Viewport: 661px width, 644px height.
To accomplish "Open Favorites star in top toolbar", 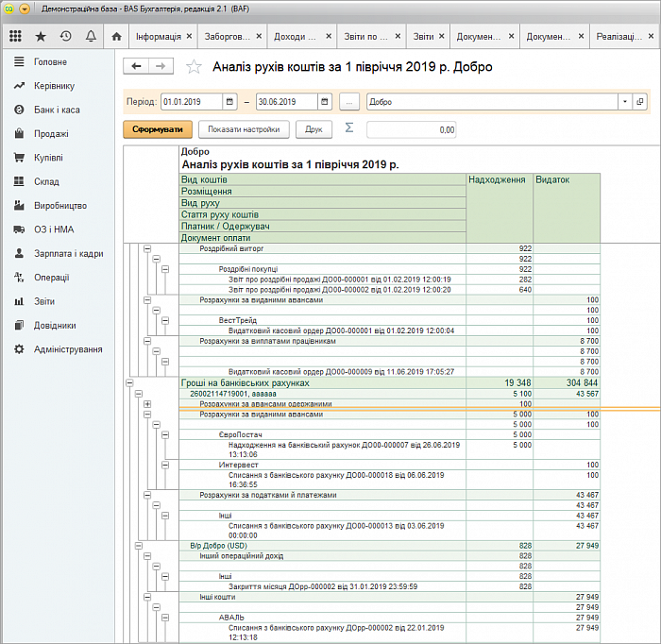I will click(x=41, y=37).
